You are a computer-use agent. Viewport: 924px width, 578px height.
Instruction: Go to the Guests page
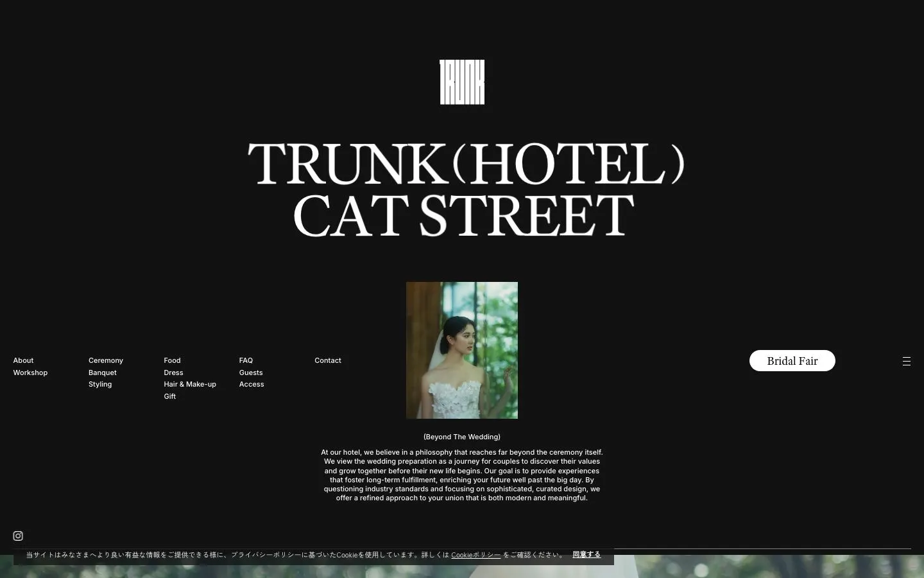[251, 372]
